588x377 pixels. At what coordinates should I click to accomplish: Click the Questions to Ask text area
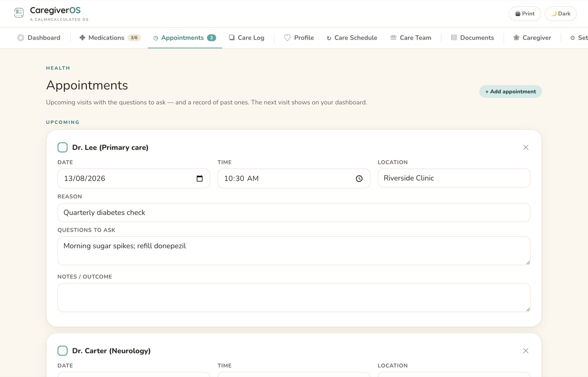(x=294, y=251)
